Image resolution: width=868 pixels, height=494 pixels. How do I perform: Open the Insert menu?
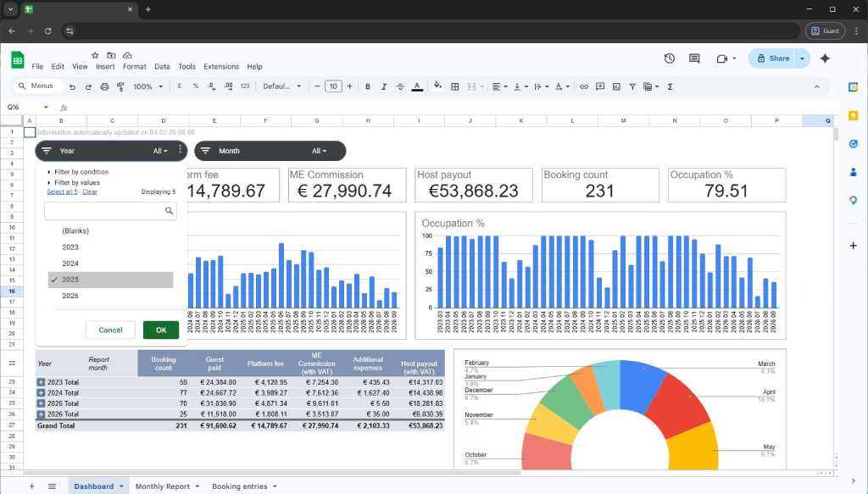(x=105, y=66)
